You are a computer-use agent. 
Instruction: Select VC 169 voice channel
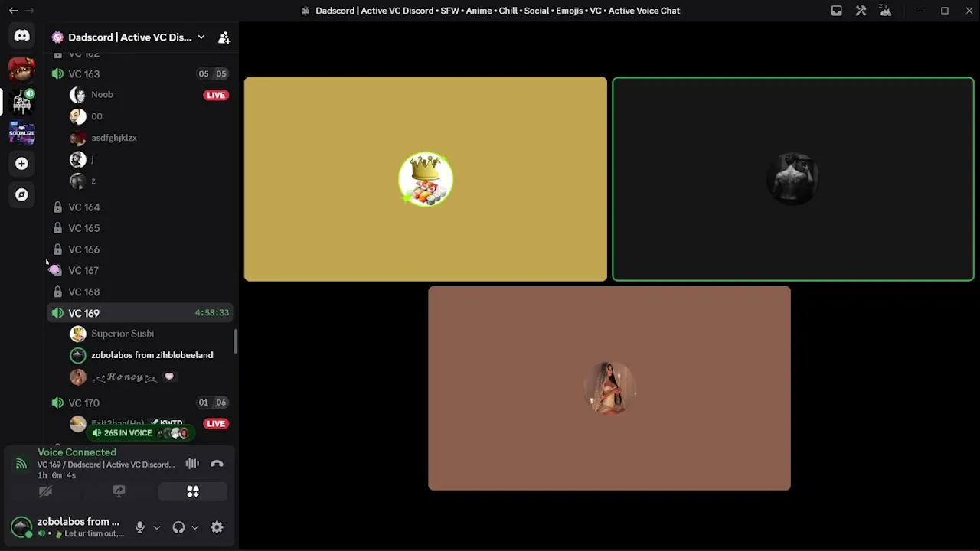pos(141,313)
